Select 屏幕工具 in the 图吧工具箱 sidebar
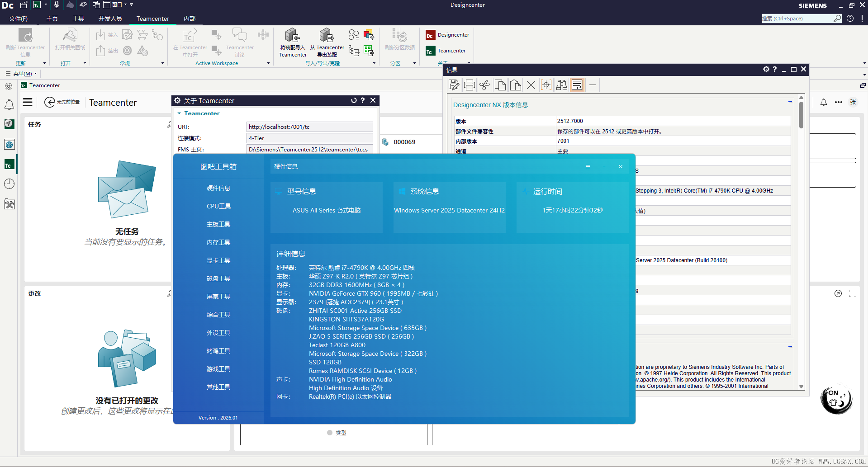Viewport: 868px width, 467px height. (x=218, y=297)
